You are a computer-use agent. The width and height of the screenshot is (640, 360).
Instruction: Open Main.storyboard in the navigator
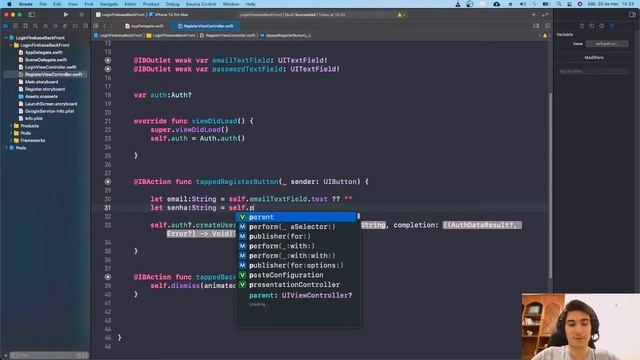tap(41, 82)
